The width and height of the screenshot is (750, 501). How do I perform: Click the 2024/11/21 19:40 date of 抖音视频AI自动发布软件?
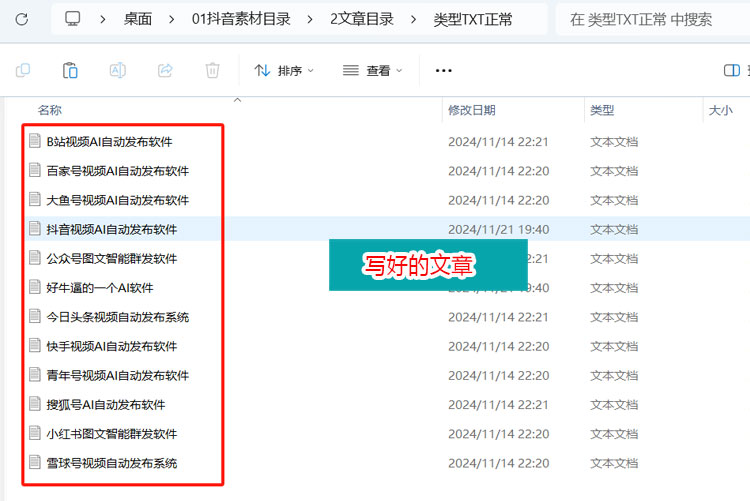click(498, 230)
